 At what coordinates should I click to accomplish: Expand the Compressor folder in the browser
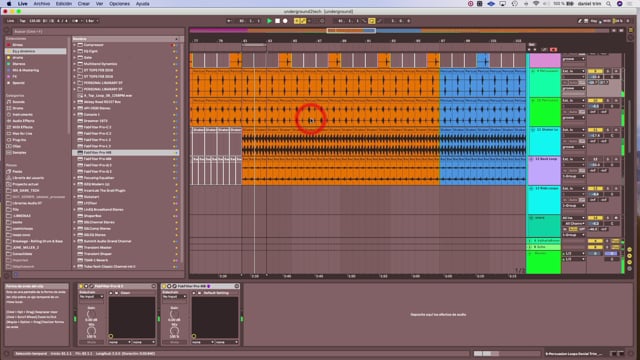(75, 45)
